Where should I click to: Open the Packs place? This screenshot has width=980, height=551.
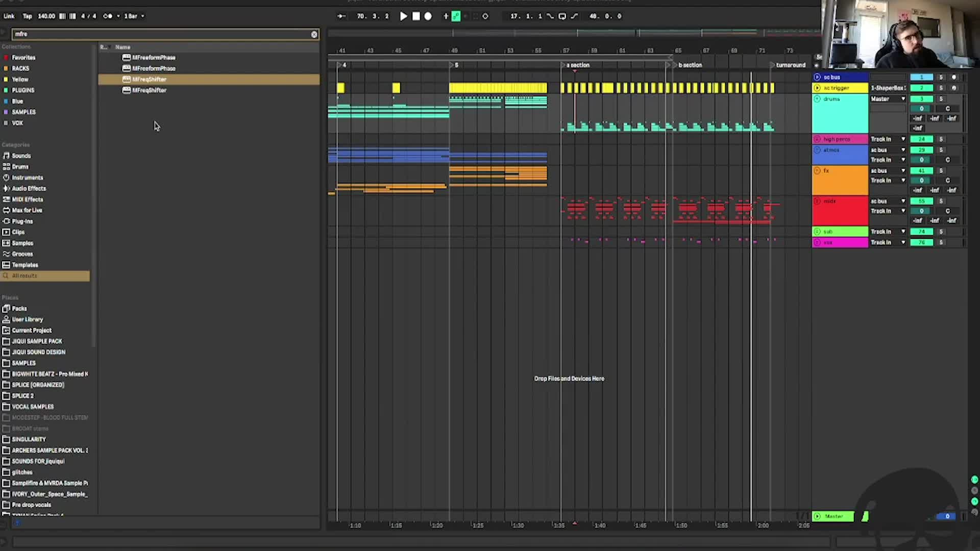point(19,309)
